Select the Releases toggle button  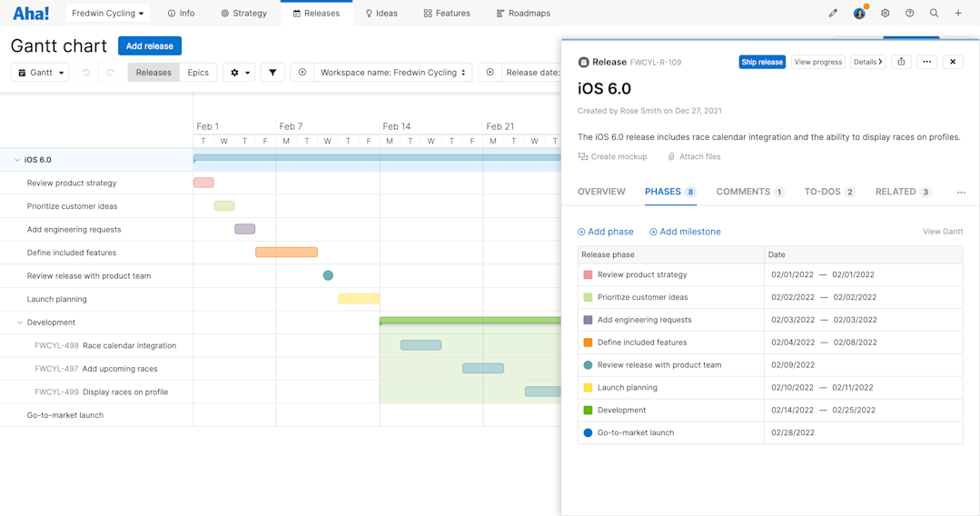pos(153,73)
